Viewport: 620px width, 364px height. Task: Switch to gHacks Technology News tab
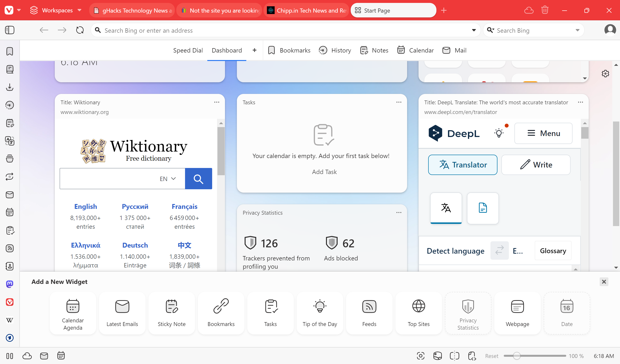[x=132, y=10]
